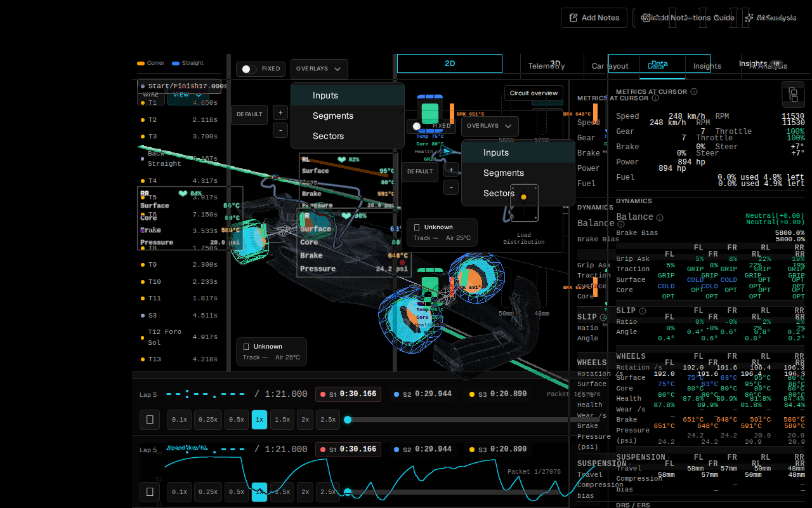812x508 pixels.
Task: Set speed to 0.1x in lower playback bar
Action: point(180,492)
